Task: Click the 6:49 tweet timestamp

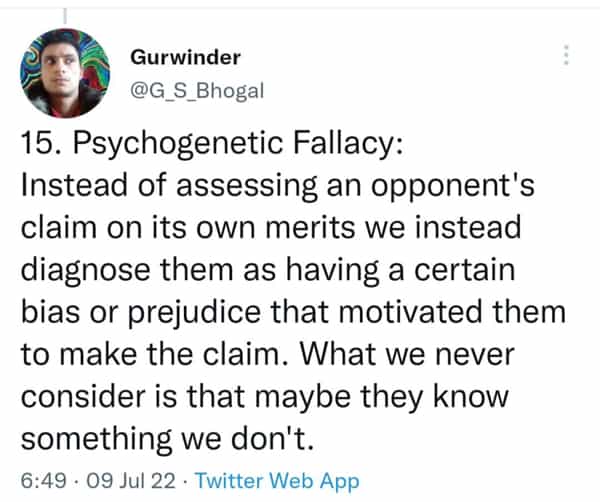Action: 39,481
